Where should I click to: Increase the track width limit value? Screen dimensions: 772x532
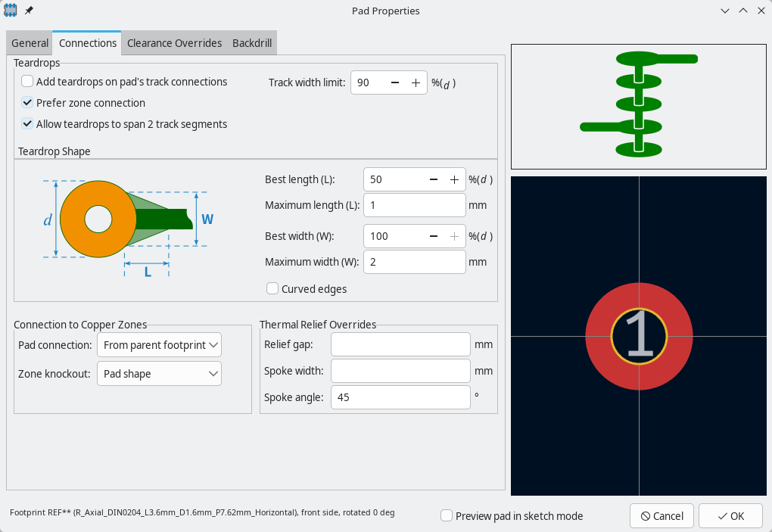click(416, 82)
